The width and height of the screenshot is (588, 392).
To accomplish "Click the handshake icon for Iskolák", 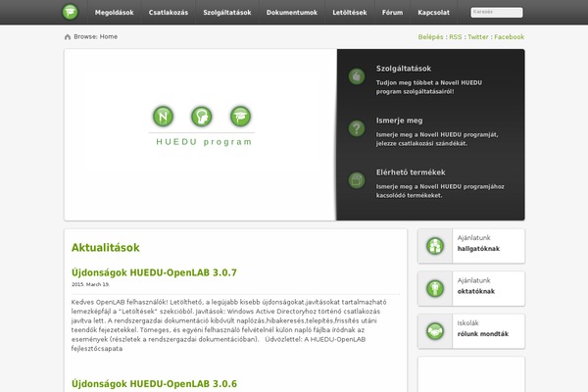I will click(x=435, y=331).
